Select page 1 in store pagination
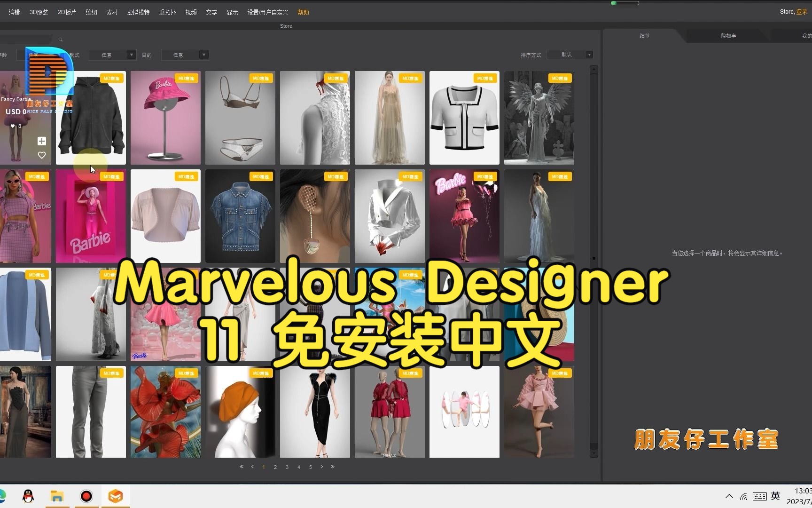This screenshot has width=812, height=508. point(264,467)
